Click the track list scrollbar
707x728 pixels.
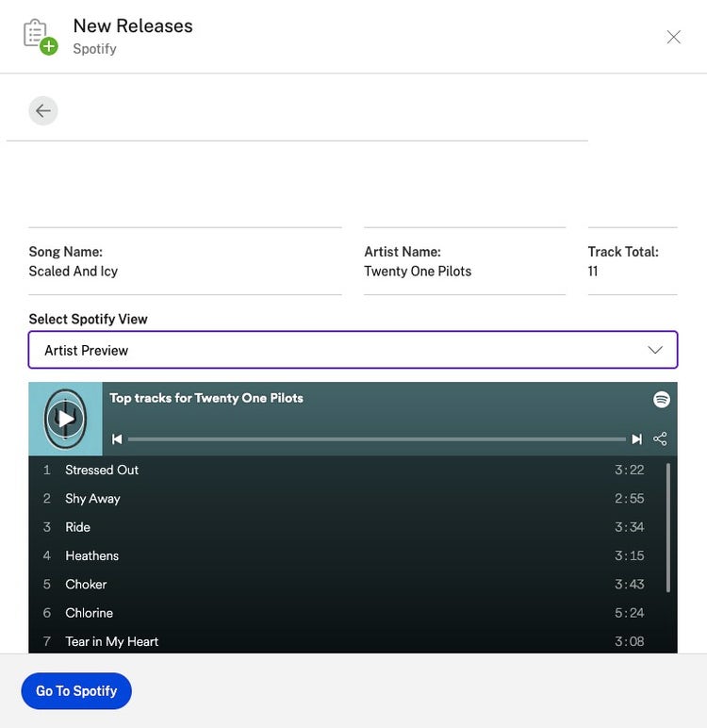668,528
